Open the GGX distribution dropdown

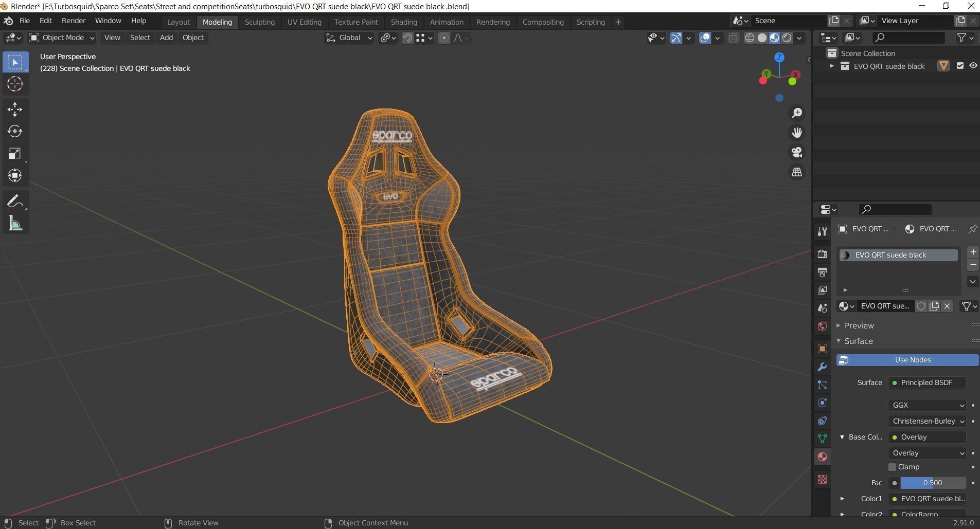[926, 405]
